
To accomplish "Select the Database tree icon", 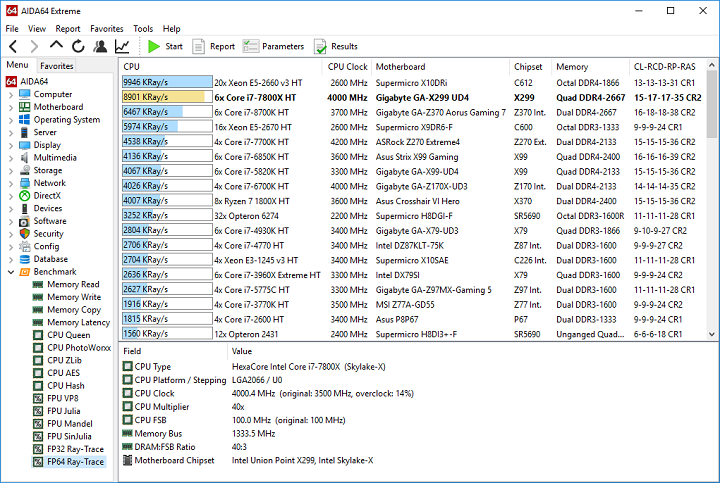I will 24,259.
